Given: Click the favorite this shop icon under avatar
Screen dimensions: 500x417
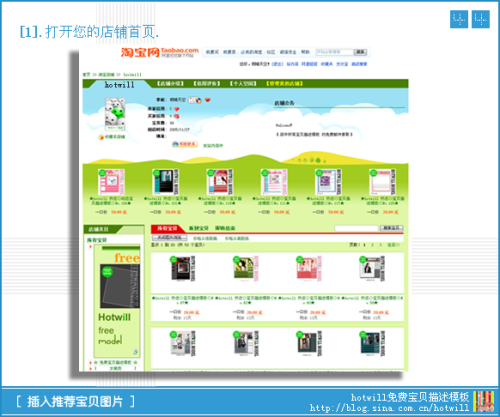Looking at the screenshot, I should (x=101, y=137).
